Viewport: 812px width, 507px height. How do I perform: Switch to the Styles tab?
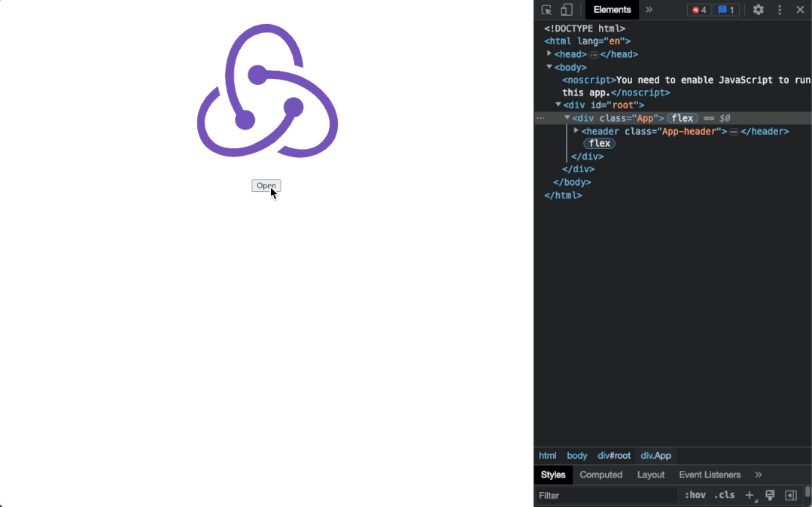[553, 475]
